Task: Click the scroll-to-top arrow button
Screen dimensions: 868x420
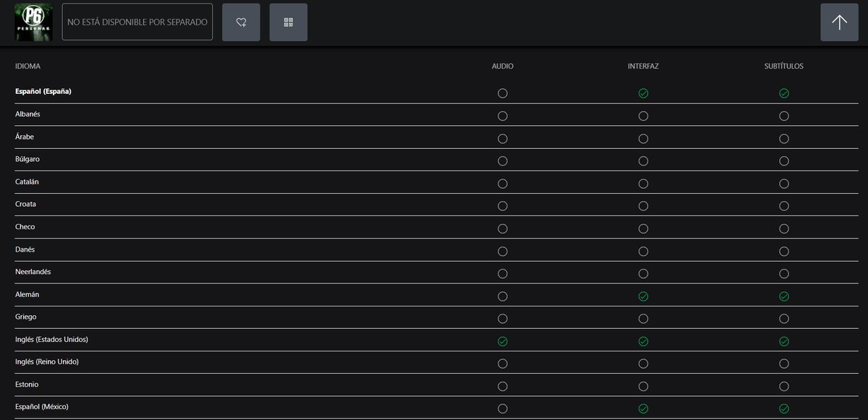Action: point(839,22)
